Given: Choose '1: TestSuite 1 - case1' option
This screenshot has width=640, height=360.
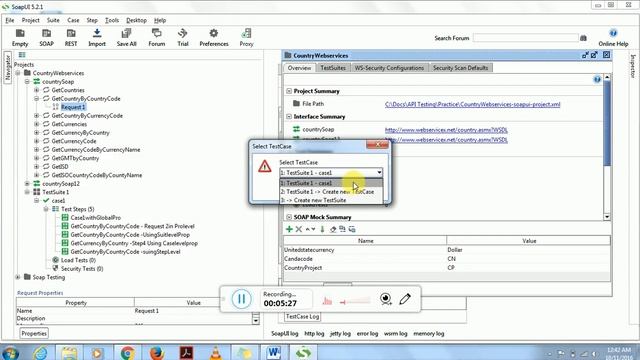Looking at the screenshot, I should 331,183.
